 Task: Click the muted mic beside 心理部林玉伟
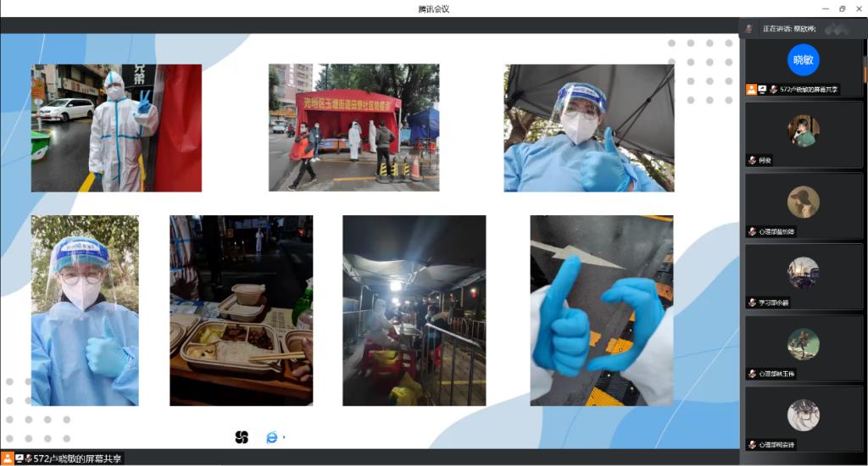(752, 374)
